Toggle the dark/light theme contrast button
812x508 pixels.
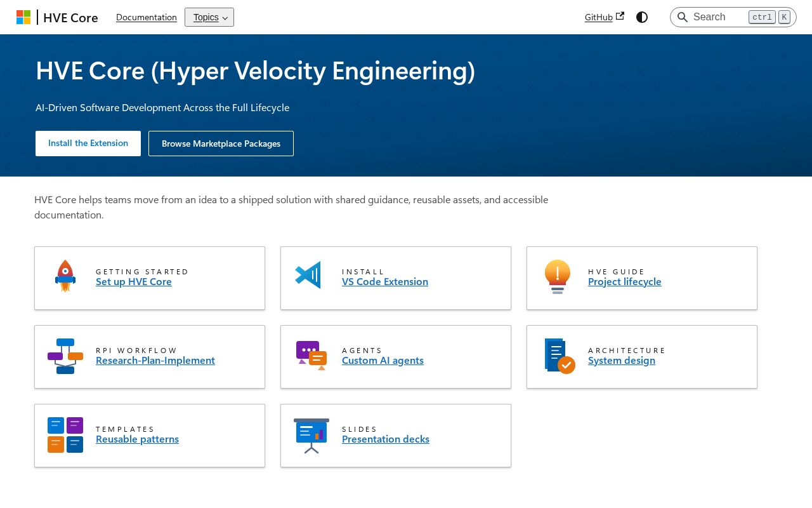pyautogui.click(x=642, y=17)
